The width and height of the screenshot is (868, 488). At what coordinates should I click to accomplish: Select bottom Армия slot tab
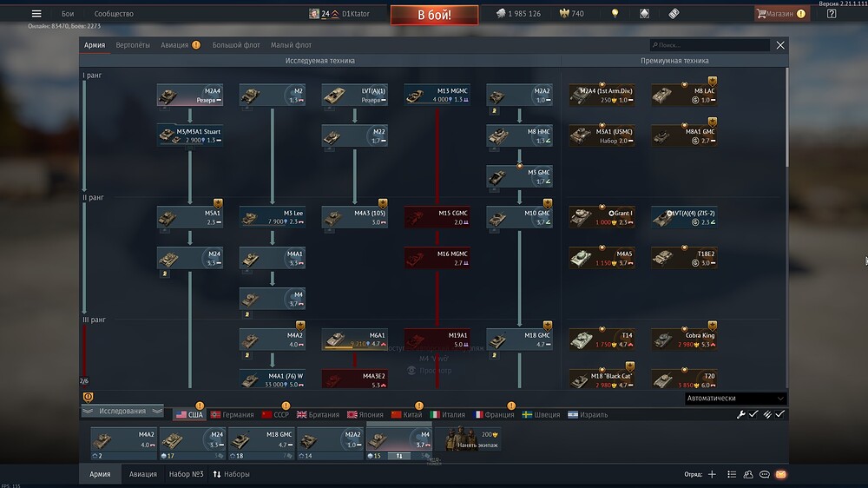100,474
